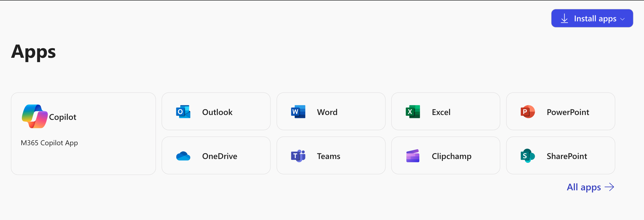Click the arrow icon next to All apps
The height and width of the screenshot is (220, 644).
point(609,187)
